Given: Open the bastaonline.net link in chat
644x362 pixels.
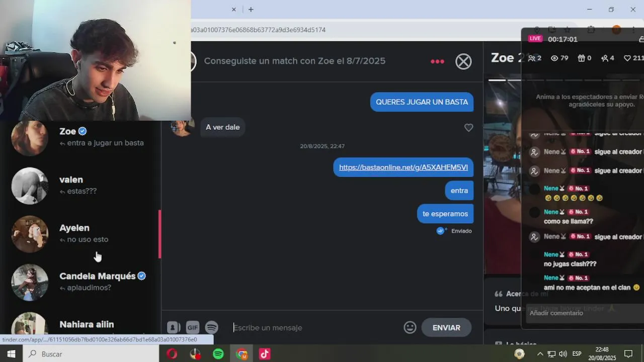Looking at the screenshot, I should (404, 167).
